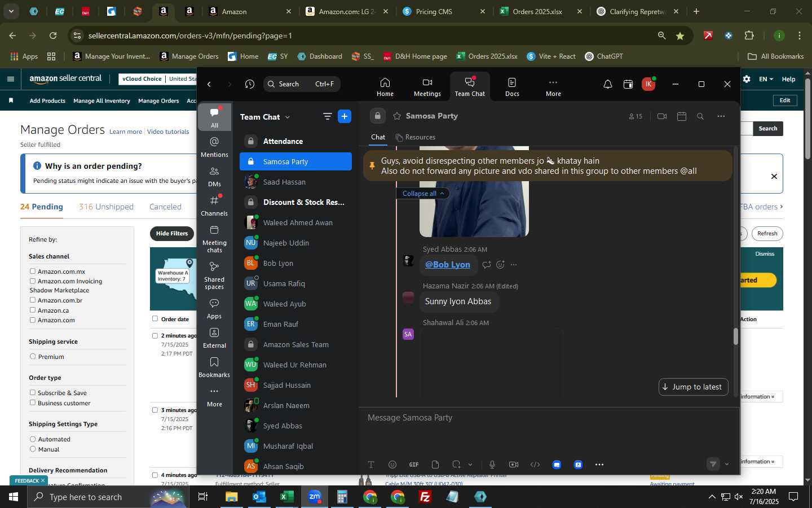
Task: Insert code snippet icon
Action: tap(535, 465)
